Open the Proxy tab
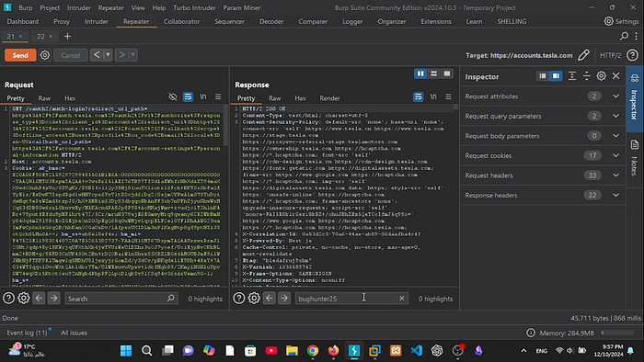 [62, 21]
